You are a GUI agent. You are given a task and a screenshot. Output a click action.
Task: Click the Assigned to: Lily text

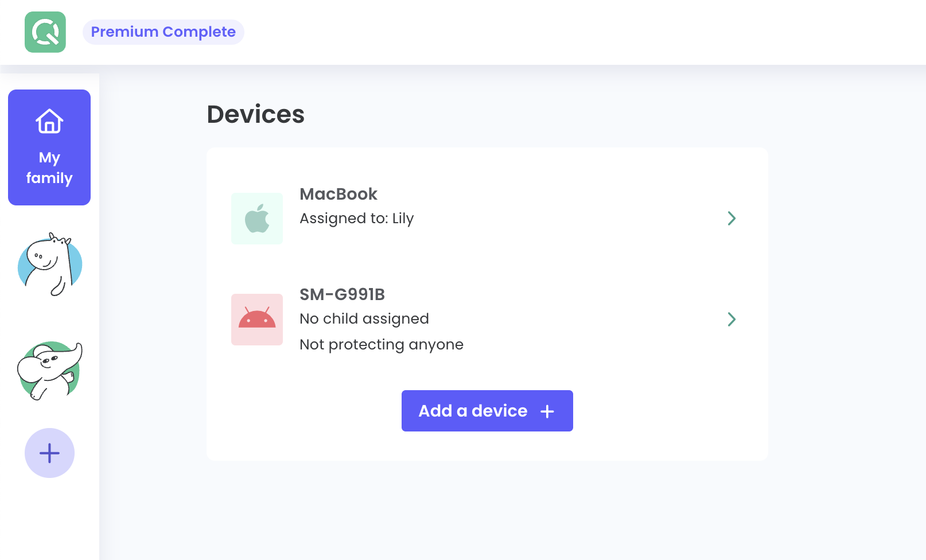[x=356, y=219]
